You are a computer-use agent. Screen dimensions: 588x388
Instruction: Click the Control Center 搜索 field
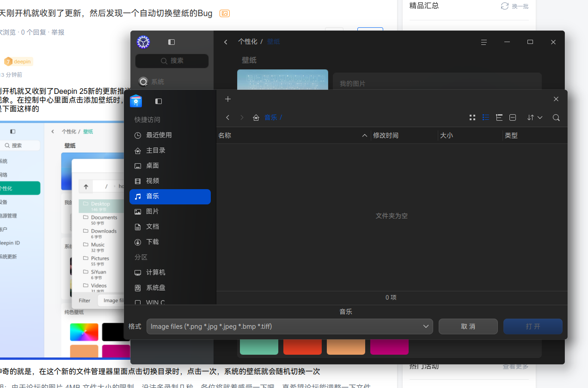[x=172, y=61]
